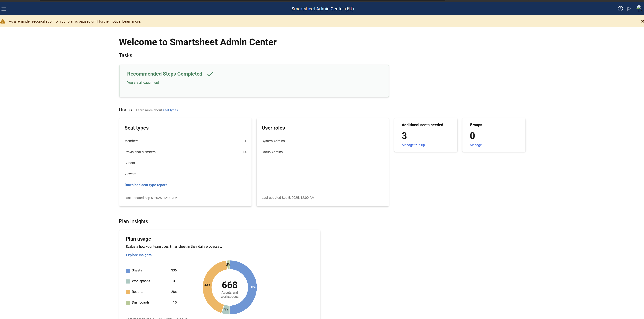Click the Workspaces count 31
The image size is (644, 319).
(x=175, y=281)
